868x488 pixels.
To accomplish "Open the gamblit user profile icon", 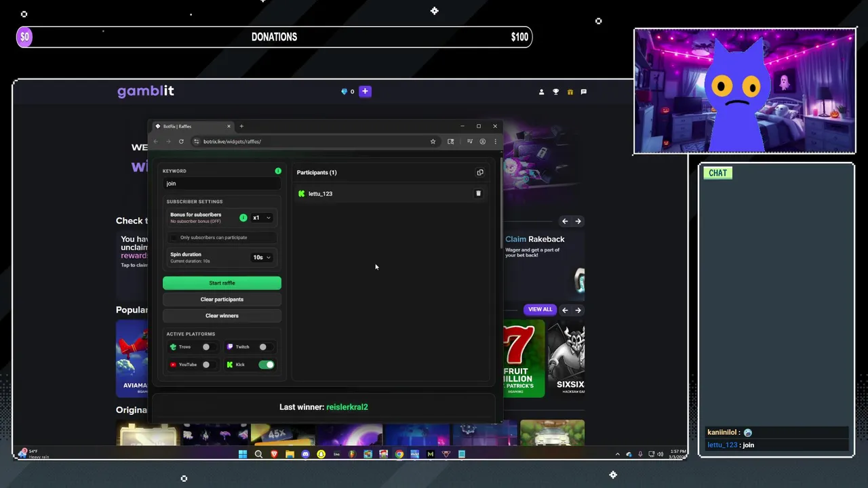I will 541,91.
